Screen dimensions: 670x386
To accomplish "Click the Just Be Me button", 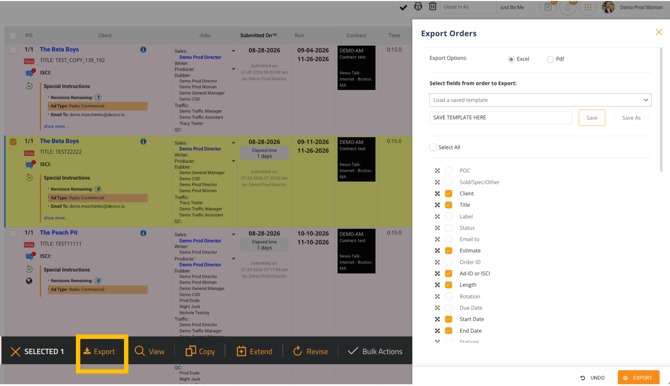I will pyautogui.click(x=512, y=7).
